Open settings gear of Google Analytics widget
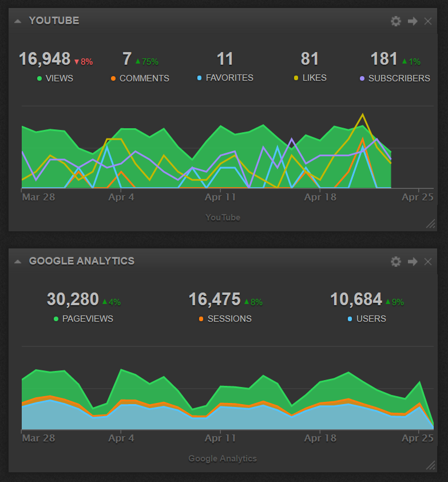 click(396, 261)
